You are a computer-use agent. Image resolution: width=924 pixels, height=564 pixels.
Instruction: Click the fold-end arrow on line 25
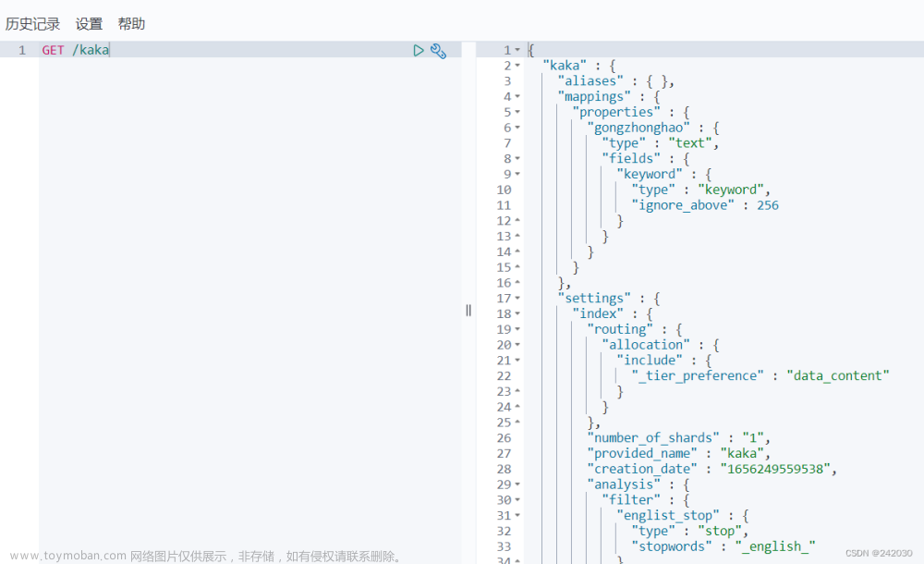tap(517, 422)
